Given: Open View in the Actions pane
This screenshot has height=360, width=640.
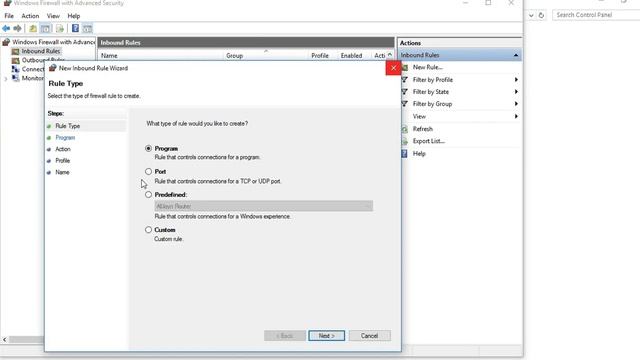Looking at the screenshot, I should tap(419, 117).
